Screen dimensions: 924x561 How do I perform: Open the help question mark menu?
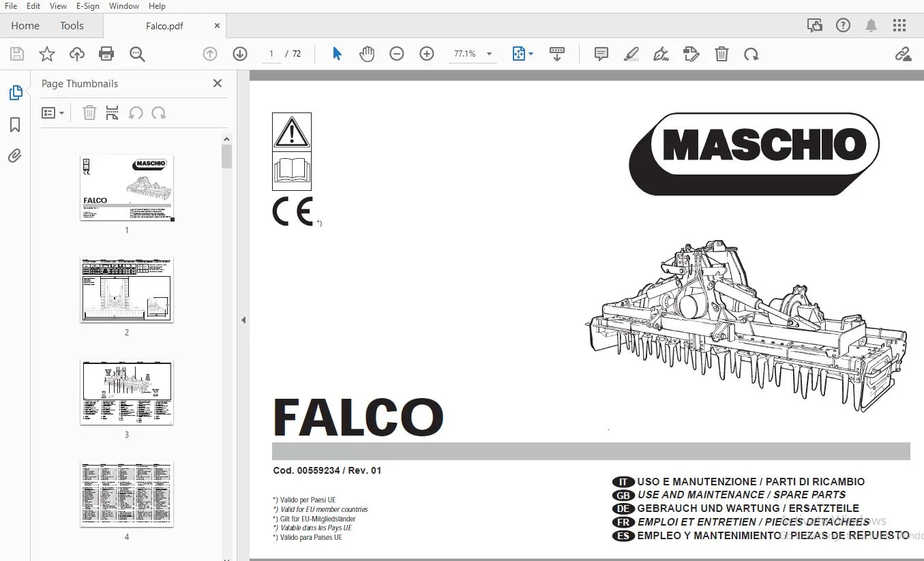coord(844,26)
